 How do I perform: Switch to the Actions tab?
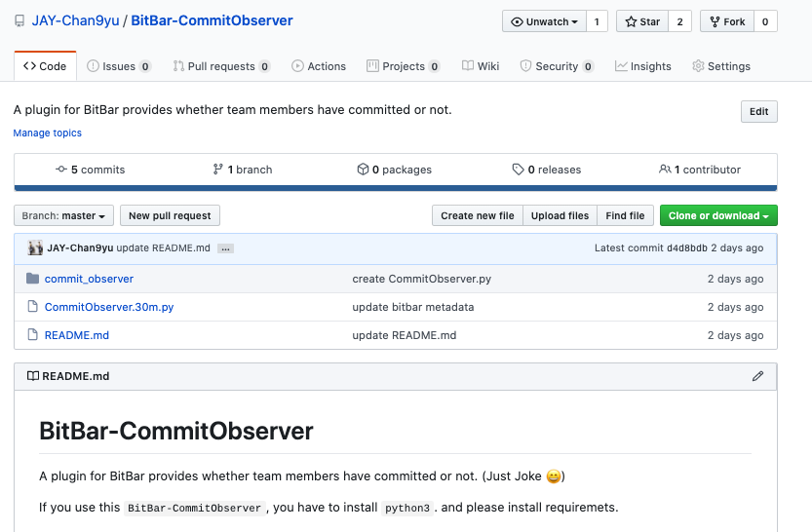point(319,66)
